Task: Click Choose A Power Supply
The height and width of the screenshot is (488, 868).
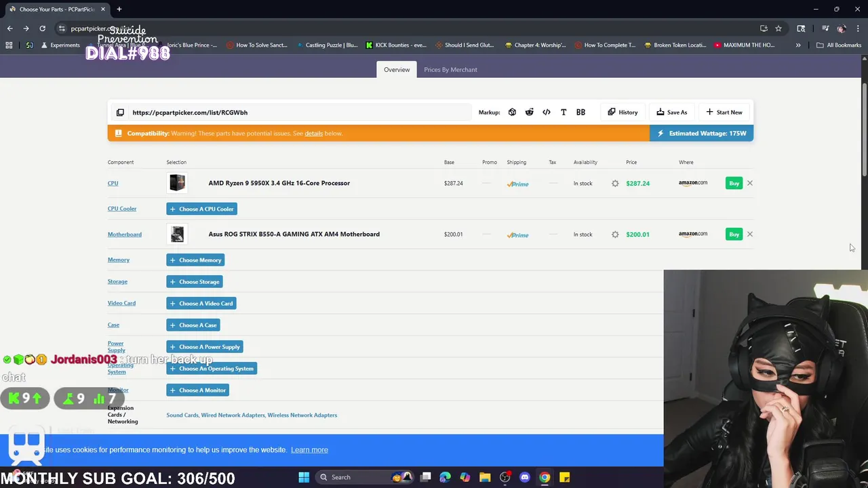Action: [x=205, y=347]
